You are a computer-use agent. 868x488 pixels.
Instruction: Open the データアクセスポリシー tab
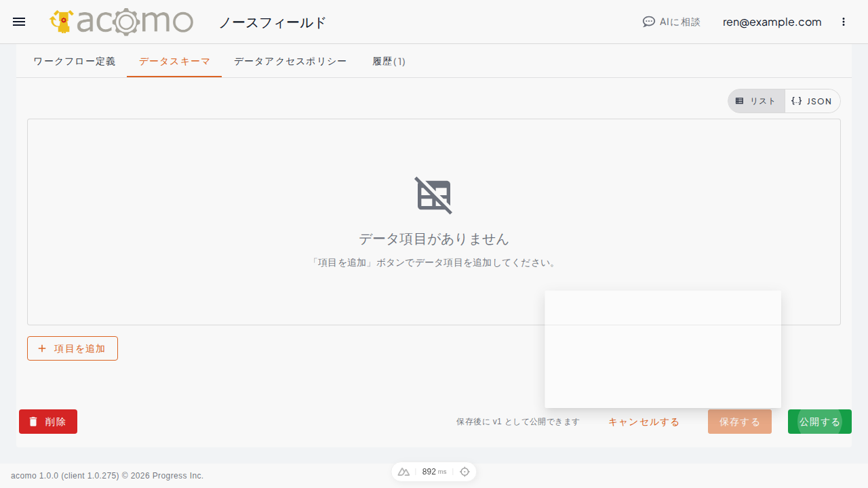[x=290, y=61]
